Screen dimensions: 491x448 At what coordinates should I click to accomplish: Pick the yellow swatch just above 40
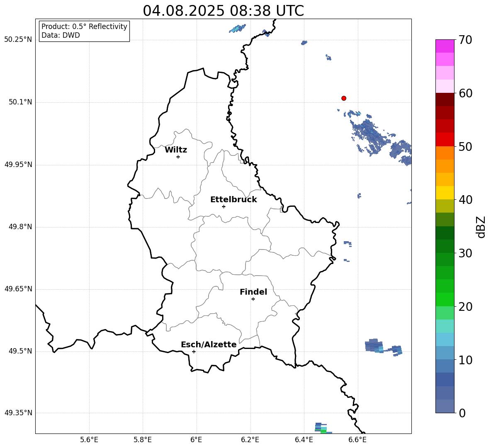tap(445, 193)
